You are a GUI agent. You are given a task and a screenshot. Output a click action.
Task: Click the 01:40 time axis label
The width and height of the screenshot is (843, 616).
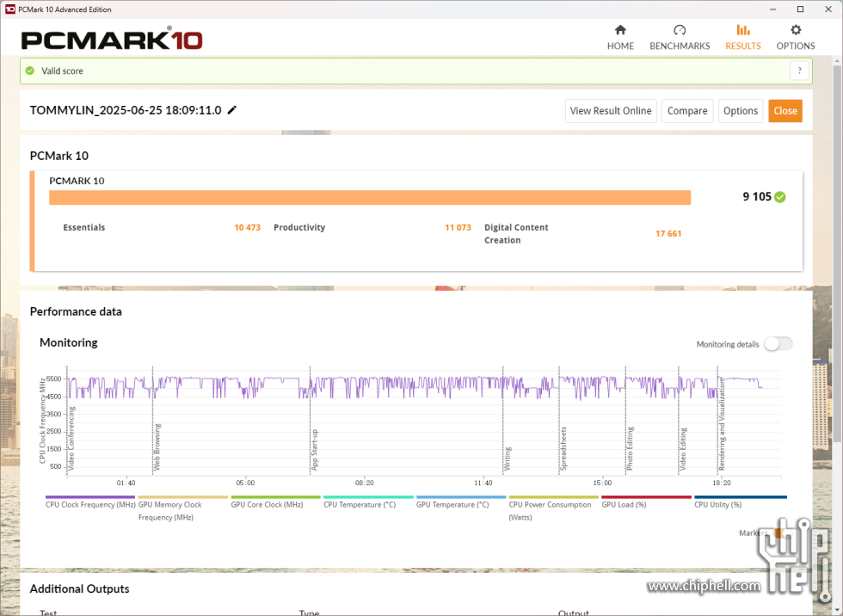(x=126, y=483)
